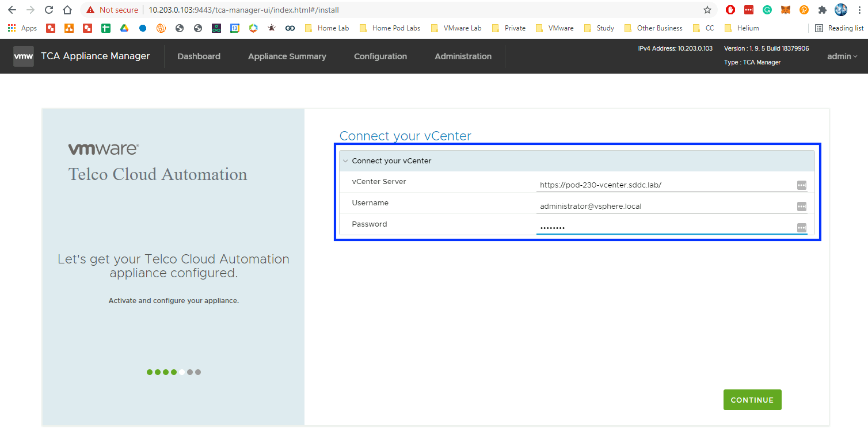Image resolution: width=868 pixels, height=436 pixels.
Task: Switch to Appliance Summary tab
Action: [287, 56]
